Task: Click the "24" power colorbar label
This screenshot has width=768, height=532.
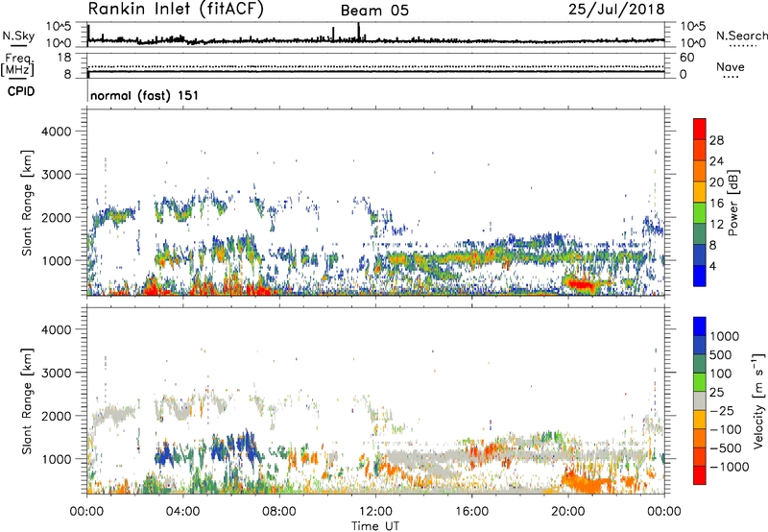Action: tap(716, 161)
